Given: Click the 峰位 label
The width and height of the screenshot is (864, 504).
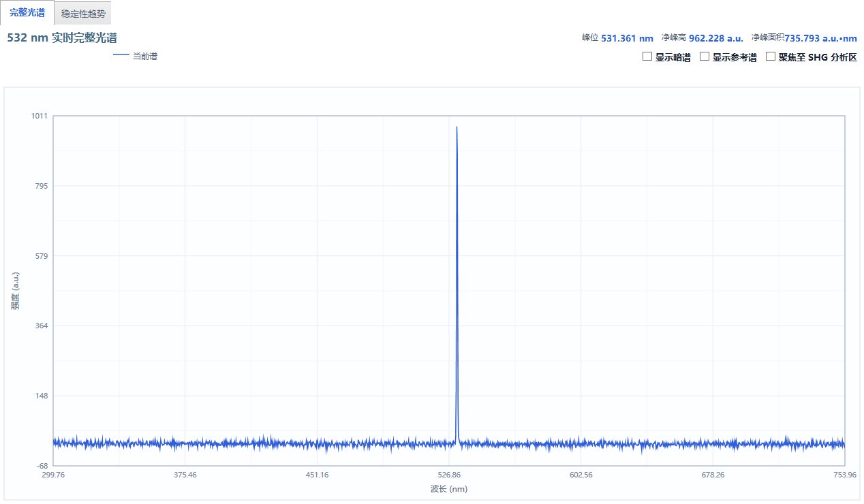Looking at the screenshot, I should click(590, 37).
